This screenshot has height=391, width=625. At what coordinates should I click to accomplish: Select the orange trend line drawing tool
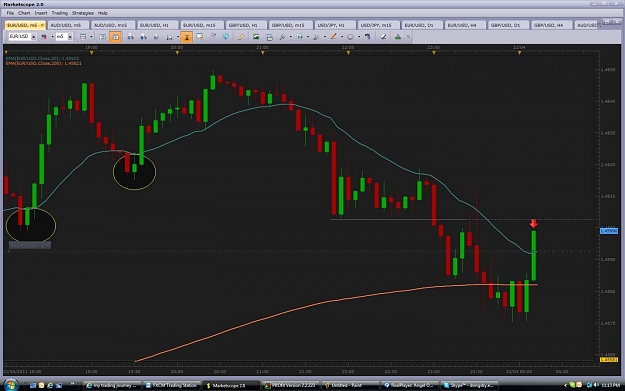coord(333,37)
